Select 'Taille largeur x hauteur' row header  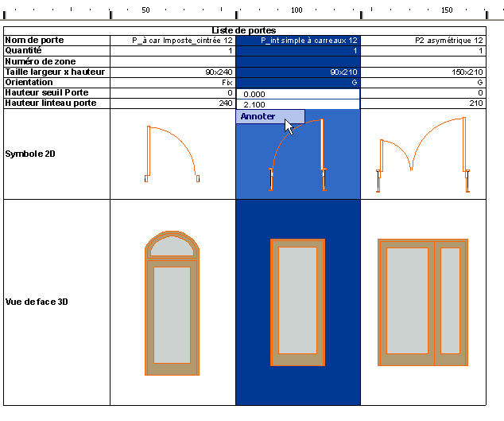pos(57,72)
